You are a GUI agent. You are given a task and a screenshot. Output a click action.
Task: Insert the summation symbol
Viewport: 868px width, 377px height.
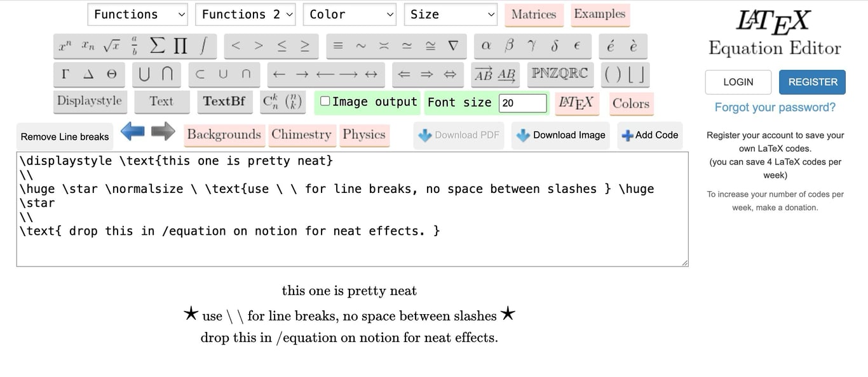pos(156,45)
